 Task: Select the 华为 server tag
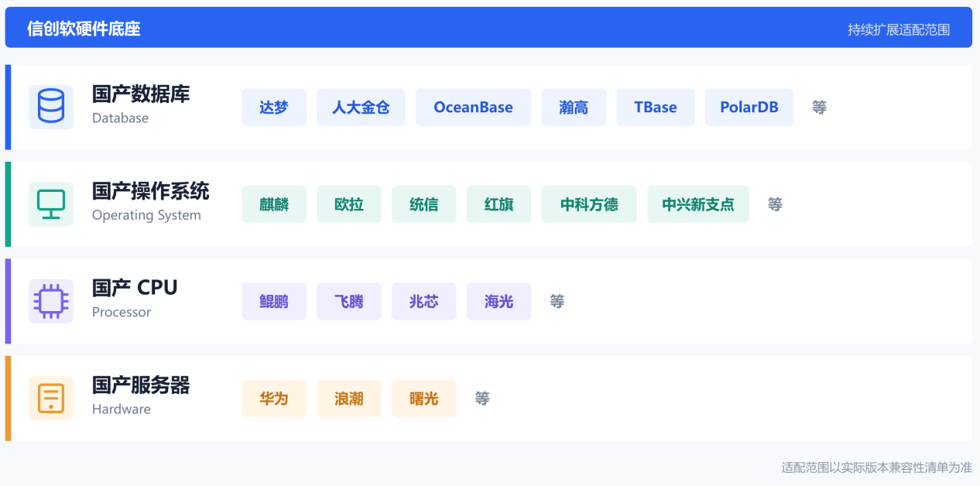tap(274, 399)
